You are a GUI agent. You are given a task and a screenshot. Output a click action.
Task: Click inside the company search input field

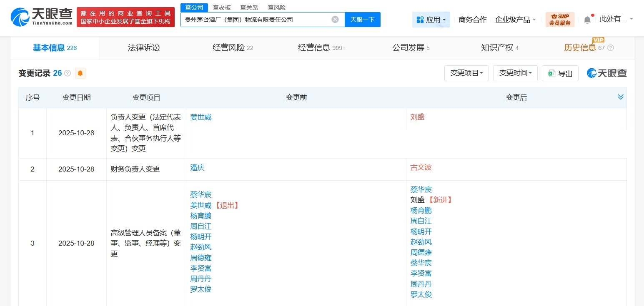point(258,19)
